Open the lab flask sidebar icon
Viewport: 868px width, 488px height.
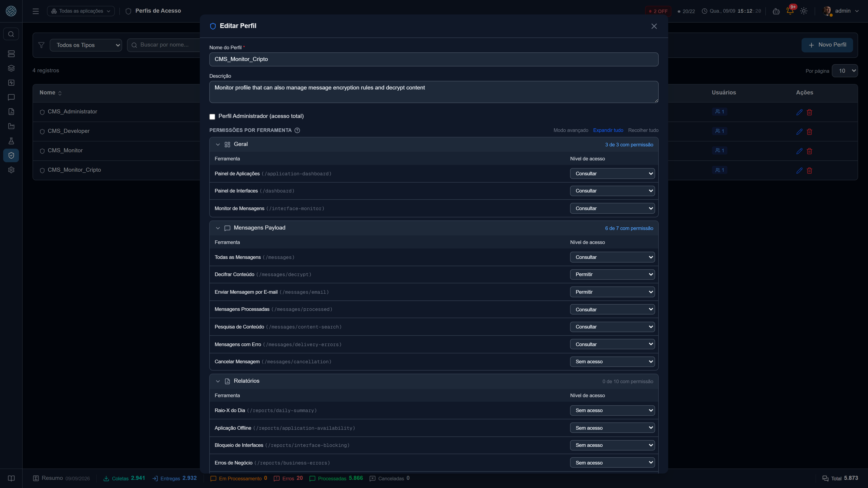point(11,141)
